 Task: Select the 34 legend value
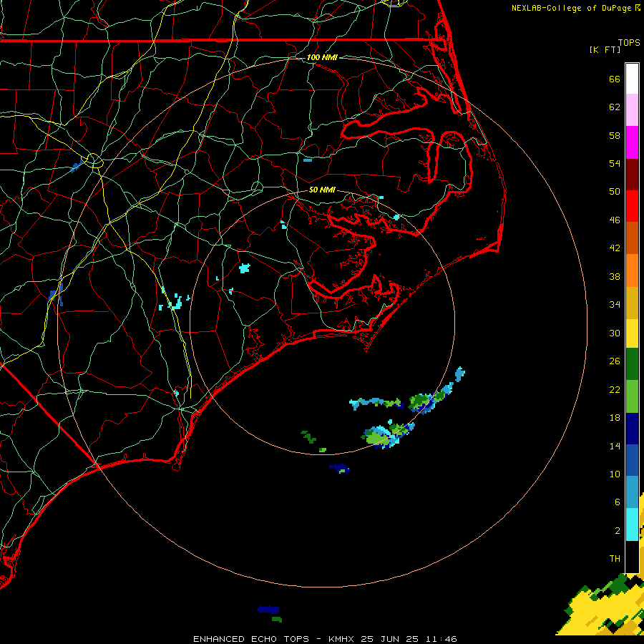(x=615, y=305)
